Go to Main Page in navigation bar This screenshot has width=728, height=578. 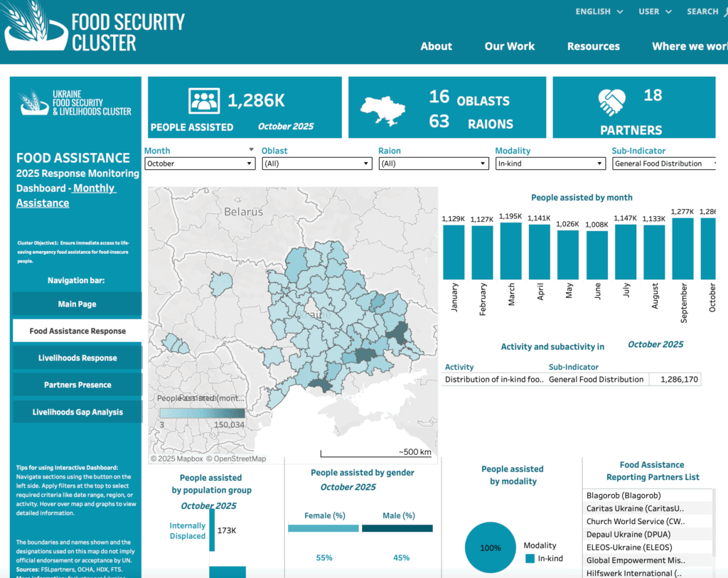pyautogui.click(x=77, y=304)
